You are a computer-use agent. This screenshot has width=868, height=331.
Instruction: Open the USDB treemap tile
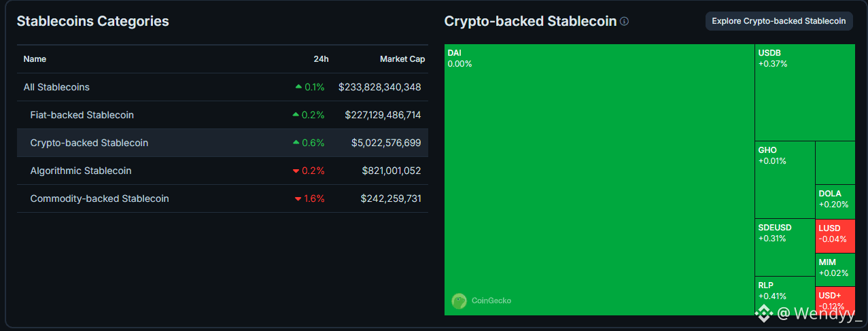point(805,93)
